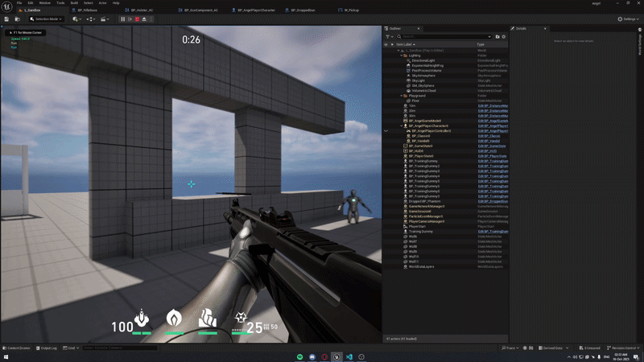Open the Content Drawer
644x362 pixels.
tap(18, 348)
